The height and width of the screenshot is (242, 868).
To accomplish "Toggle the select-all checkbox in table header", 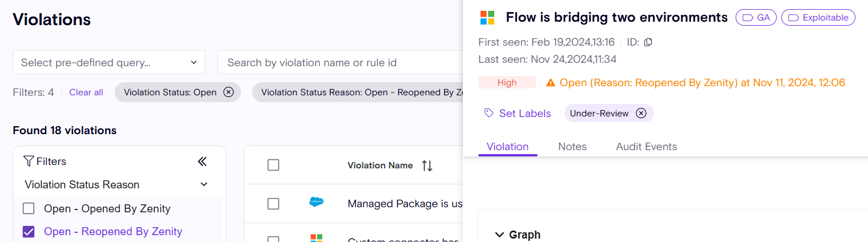I will [273, 165].
